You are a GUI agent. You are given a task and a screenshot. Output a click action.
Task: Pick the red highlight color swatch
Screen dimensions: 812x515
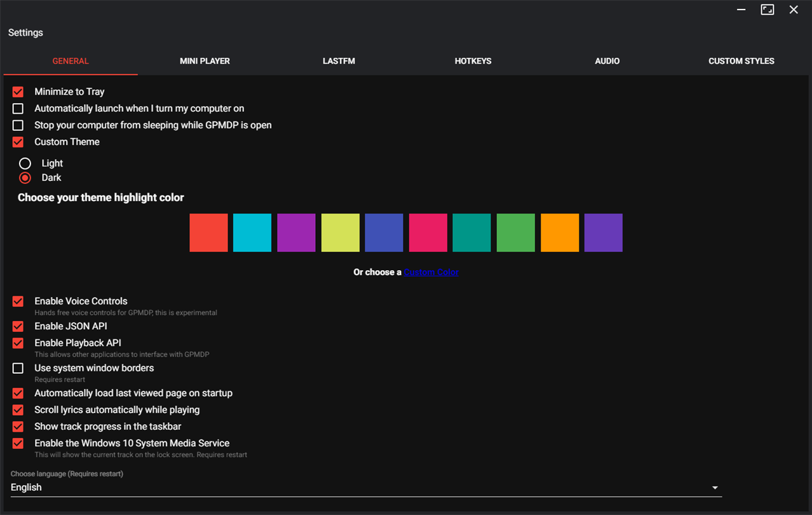coord(208,233)
